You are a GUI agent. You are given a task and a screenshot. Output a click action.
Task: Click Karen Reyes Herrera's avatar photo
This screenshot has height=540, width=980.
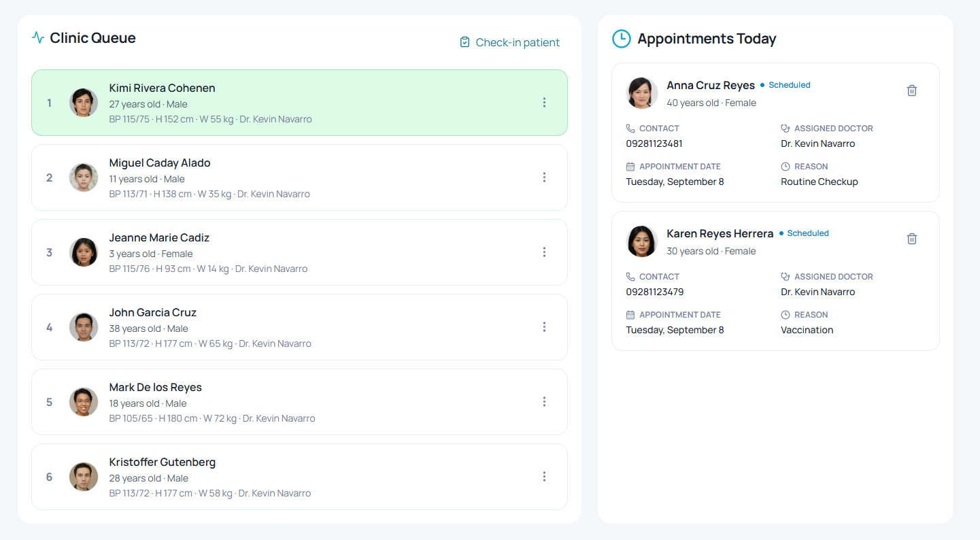[x=642, y=241]
